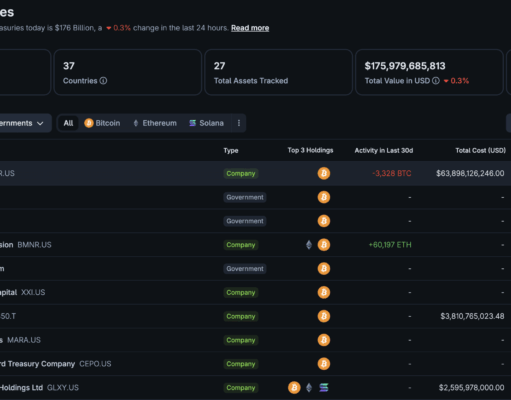511x400 pixels.
Task: Click the CEPO.US ticker
Action: tap(95, 364)
